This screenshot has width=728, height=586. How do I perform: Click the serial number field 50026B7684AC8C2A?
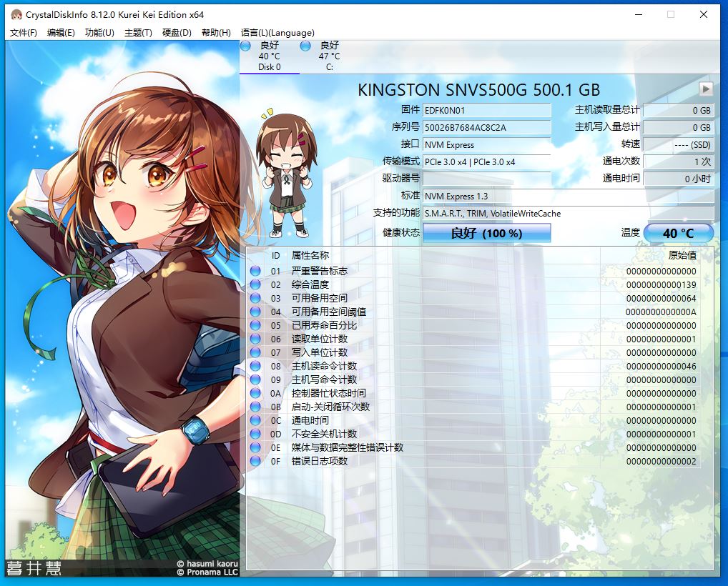tap(487, 128)
